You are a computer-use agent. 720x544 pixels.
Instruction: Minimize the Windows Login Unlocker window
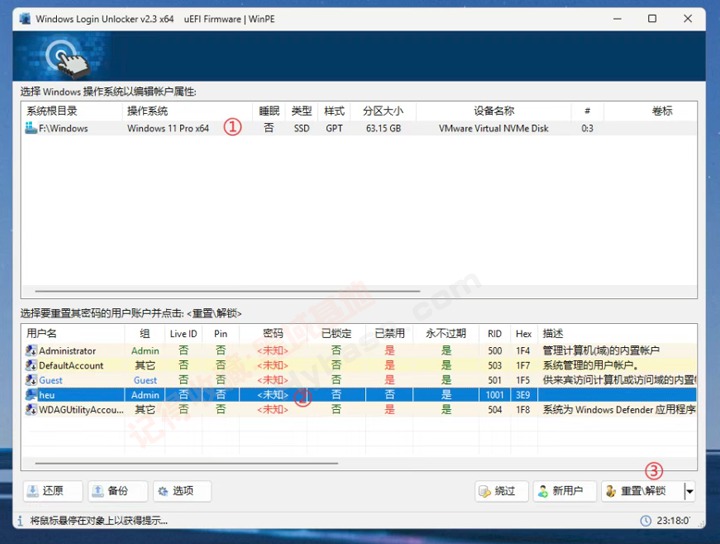coord(617,19)
